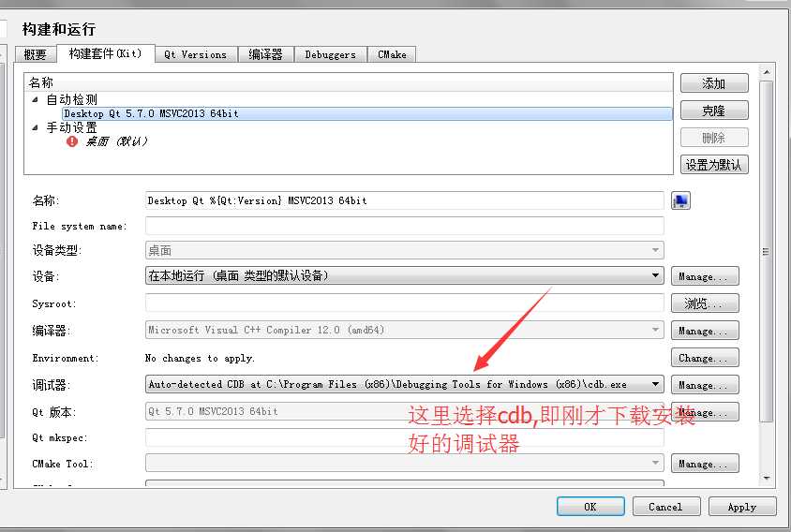Viewport: 791px width, 532px height.
Task: Click Manage next to the 编译器 field
Action: pos(705,331)
